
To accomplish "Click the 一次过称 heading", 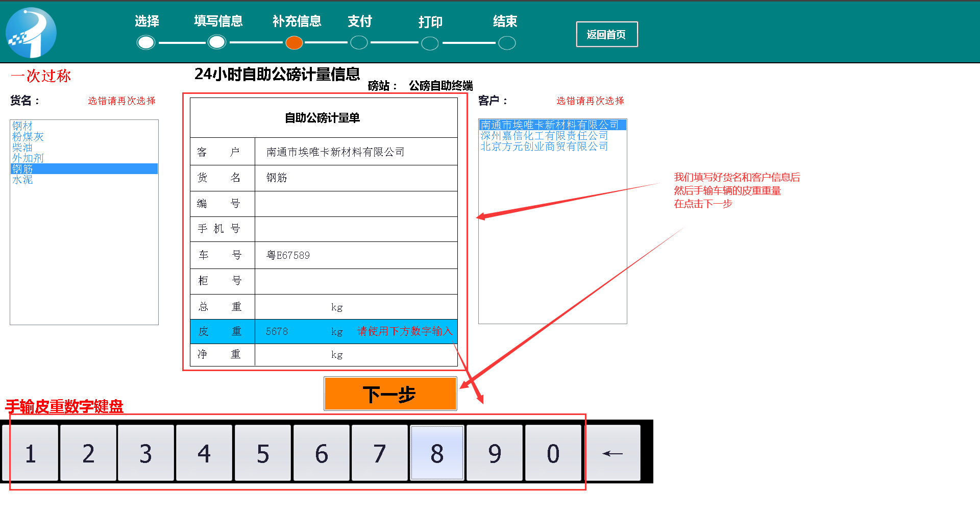I will pos(41,76).
